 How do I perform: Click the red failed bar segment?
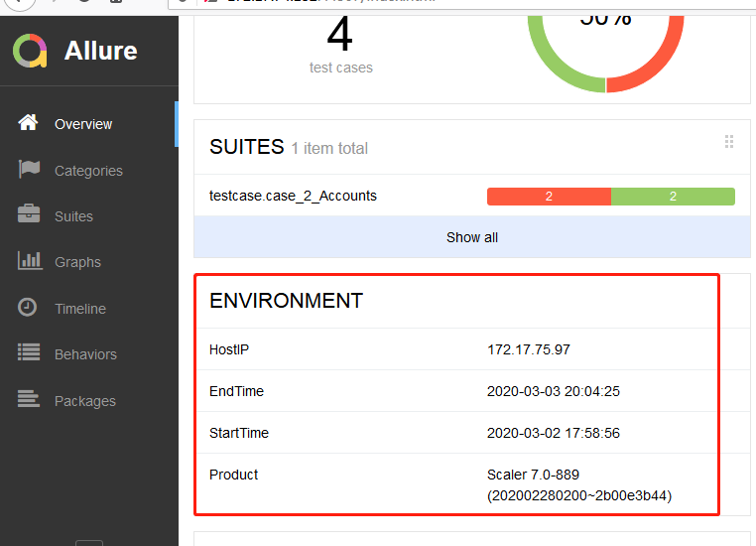point(549,197)
